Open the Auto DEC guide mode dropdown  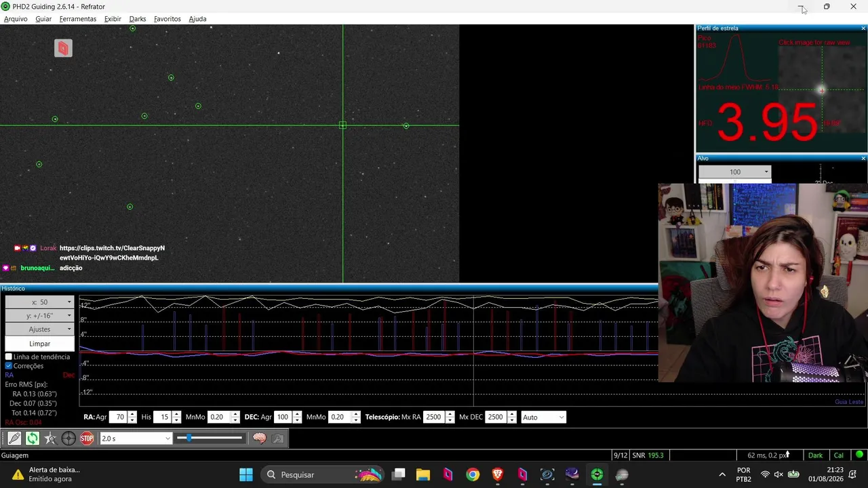[543, 418]
